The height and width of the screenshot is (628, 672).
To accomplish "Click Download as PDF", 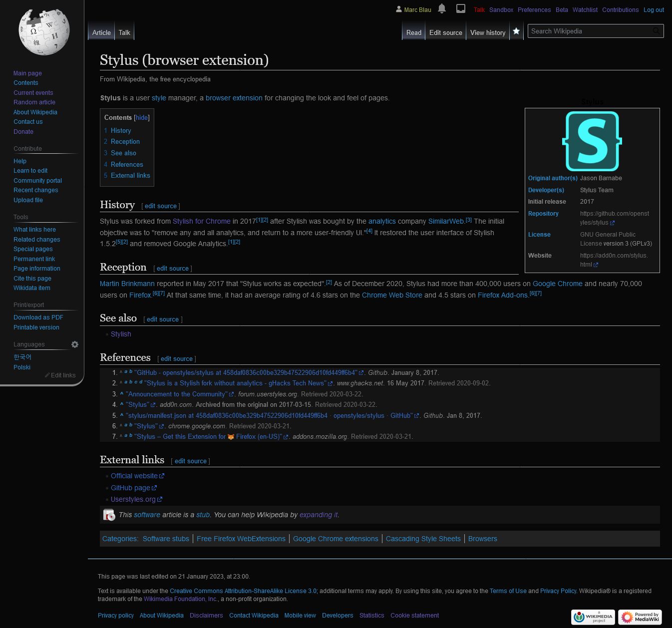I will (x=38, y=317).
